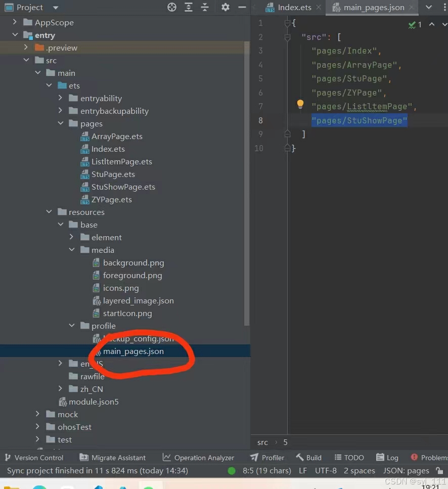Show the hidden editor tabs list
Screen dimensions: 448x489
tap(429, 7)
